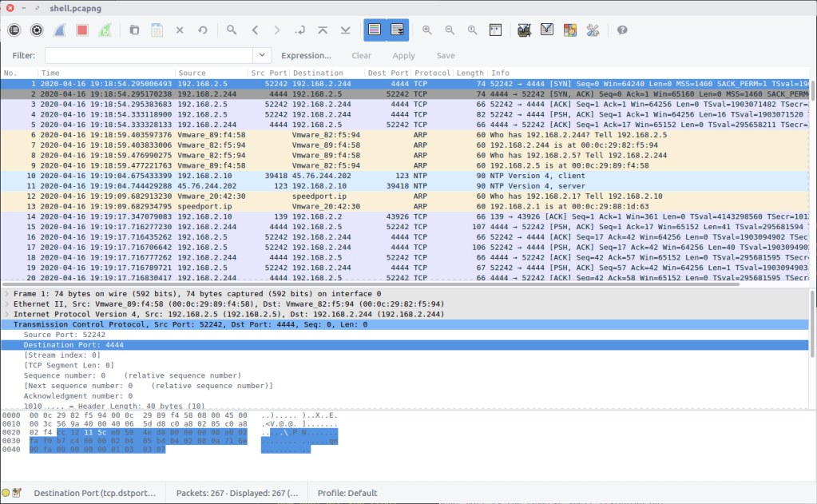Click the find packet magnifier icon

[x=232, y=30]
